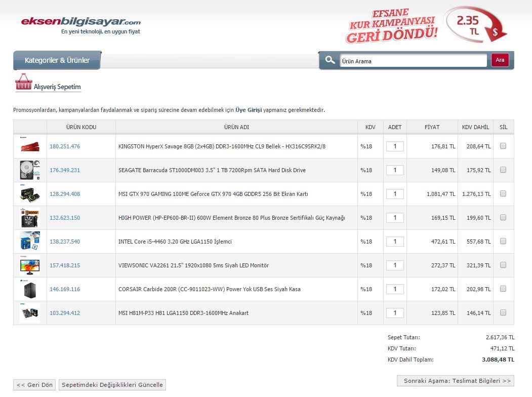Open the Viewsonic VA2261 monitor thumbnail

(30, 265)
